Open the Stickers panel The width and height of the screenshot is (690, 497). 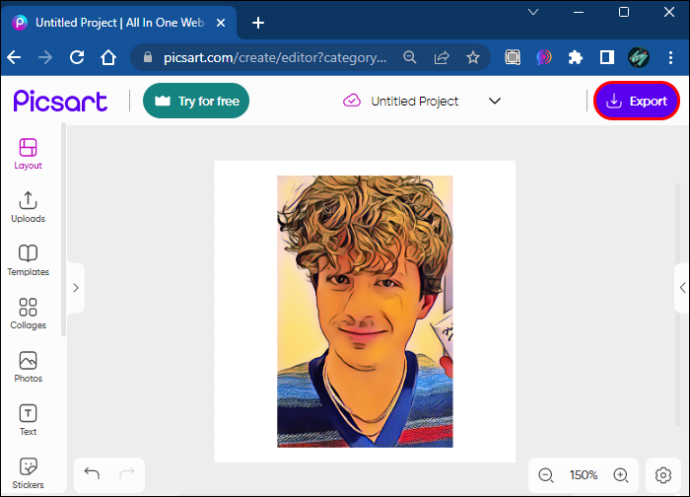[x=28, y=473]
